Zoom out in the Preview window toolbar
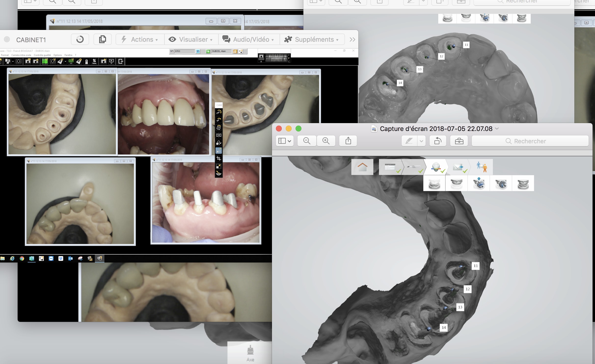Image resolution: width=595 pixels, height=364 pixels. pyautogui.click(x=307, y=141)
